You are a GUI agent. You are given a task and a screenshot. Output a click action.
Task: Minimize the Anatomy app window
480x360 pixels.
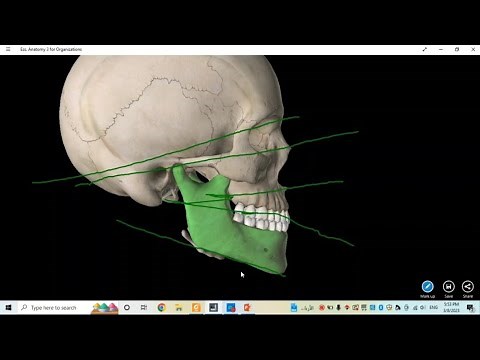point(441,49)
